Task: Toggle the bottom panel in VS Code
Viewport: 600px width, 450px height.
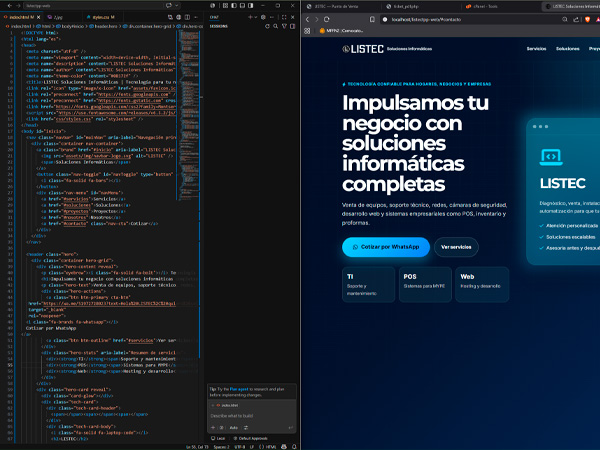Action: (242, 5)
